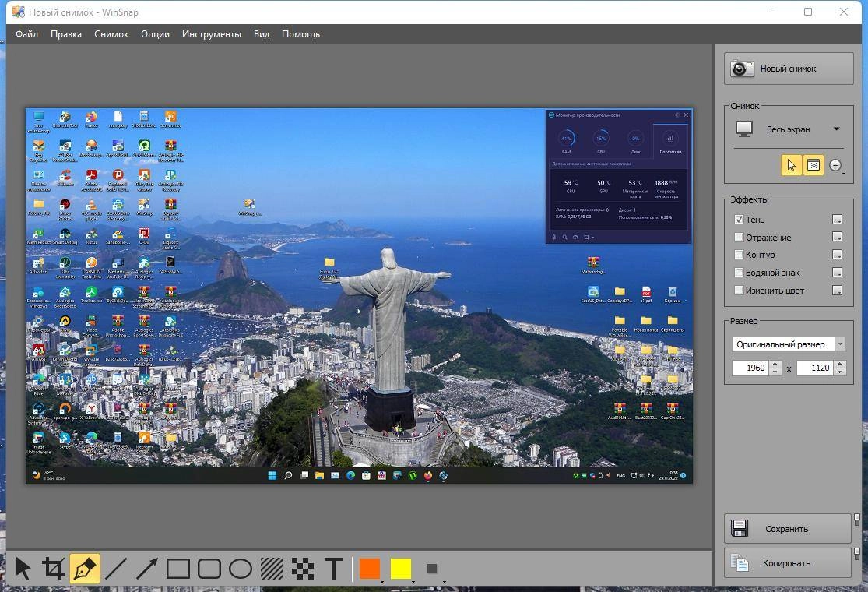Enable the Отражение effect checkbox
This screenshot has height=592, width=868.
point(739,237)
